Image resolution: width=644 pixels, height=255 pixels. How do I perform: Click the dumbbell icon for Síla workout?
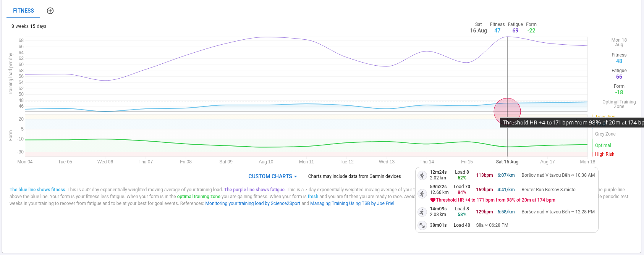[x=422, y=225]
